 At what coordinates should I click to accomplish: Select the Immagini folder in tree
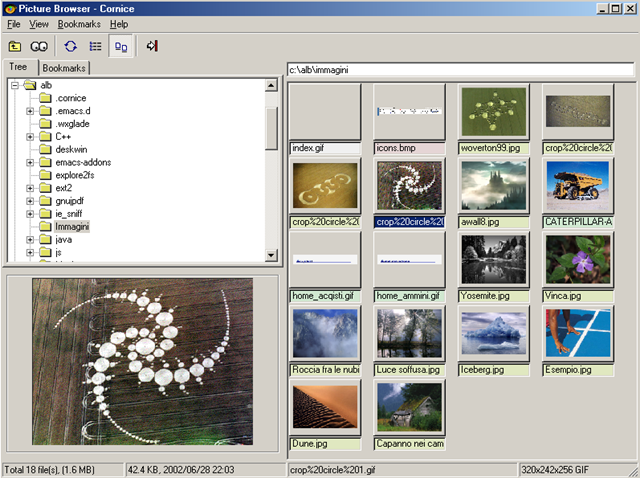tap(73, 227)
